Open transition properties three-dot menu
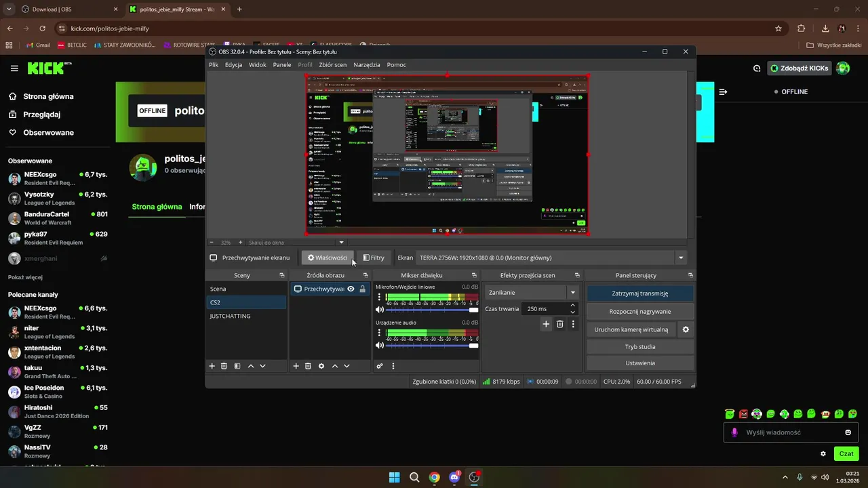This screenshot has width=868, height=488. click(573, 324)
